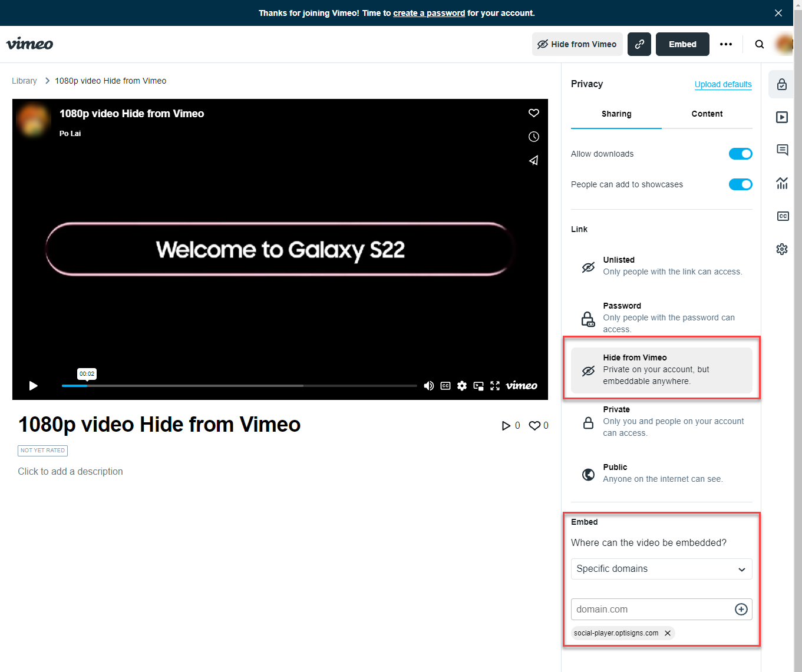Click the domain.com input field

(651, 610)
